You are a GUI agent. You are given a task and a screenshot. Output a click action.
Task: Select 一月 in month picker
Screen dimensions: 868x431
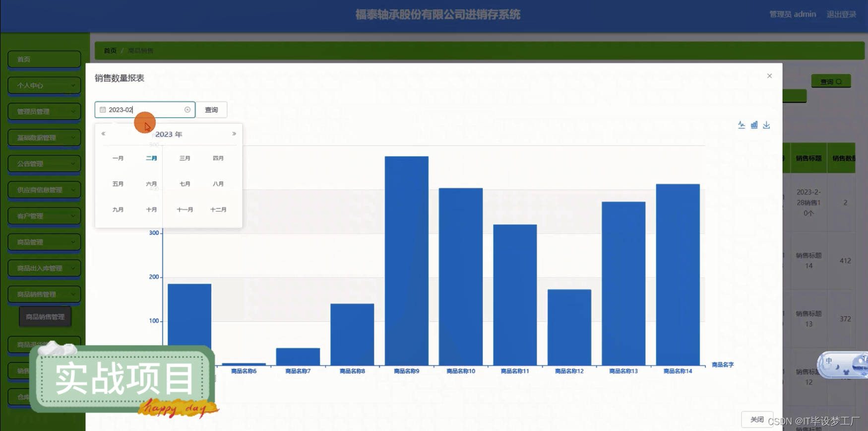[x=118, y=158]
